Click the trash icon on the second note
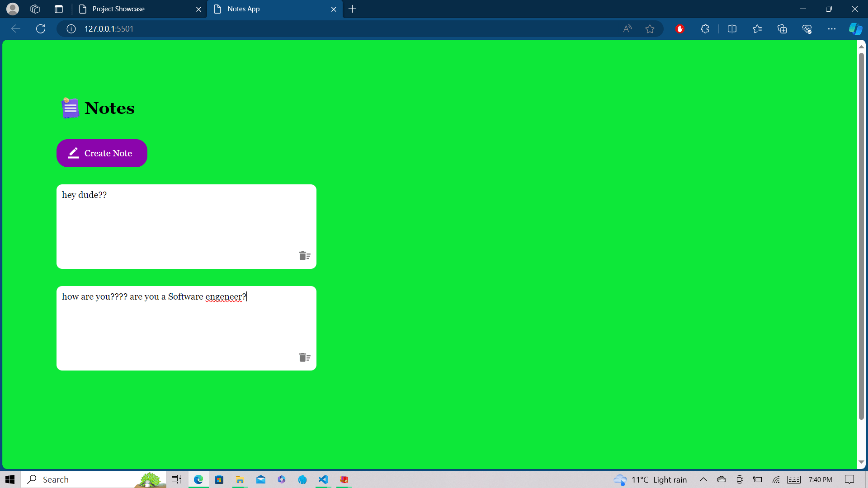The image size is (868, 488). click(x=304, y=357)
